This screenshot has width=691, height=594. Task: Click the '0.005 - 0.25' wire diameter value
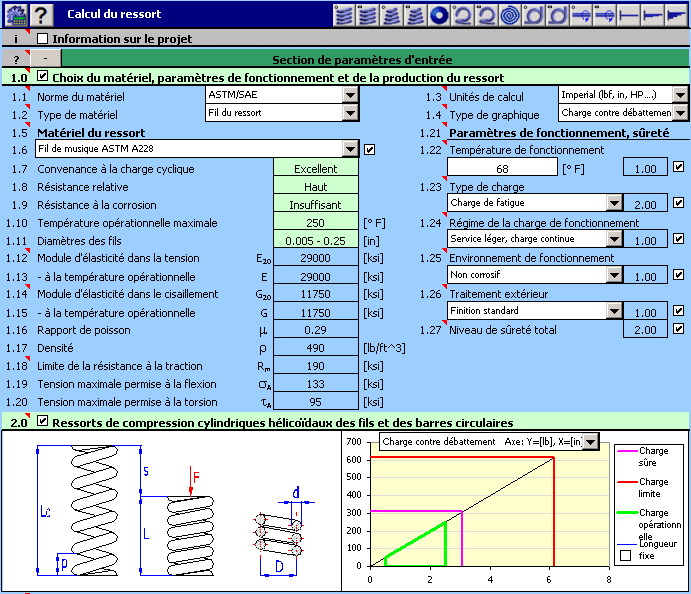coord(316,241)
